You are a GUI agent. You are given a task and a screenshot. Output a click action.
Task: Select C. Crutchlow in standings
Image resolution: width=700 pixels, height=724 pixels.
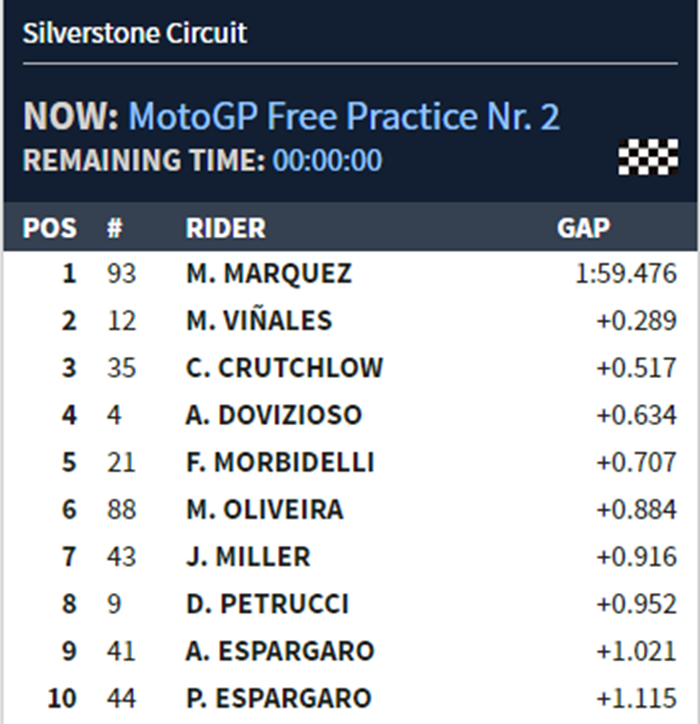(x=284, y=368)
